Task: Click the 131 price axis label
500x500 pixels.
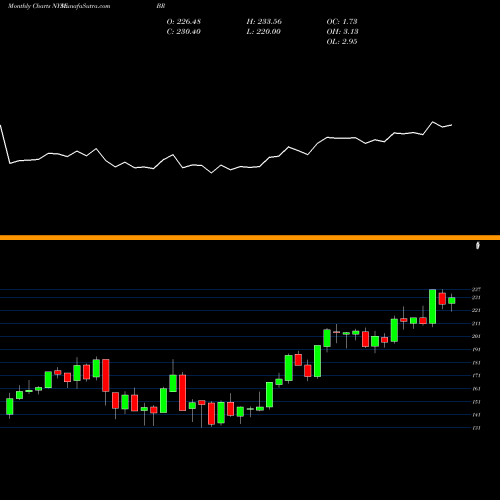Action: point(476,428)
